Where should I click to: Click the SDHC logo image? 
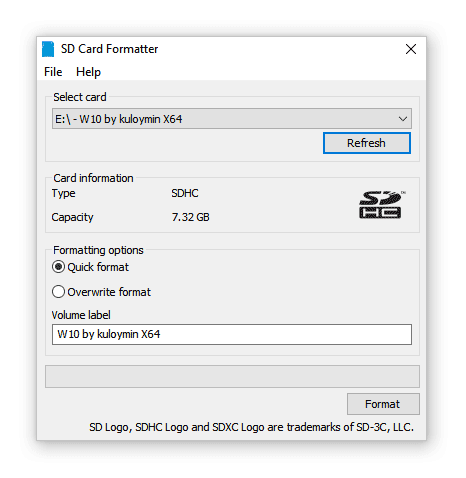pos(382,205)
